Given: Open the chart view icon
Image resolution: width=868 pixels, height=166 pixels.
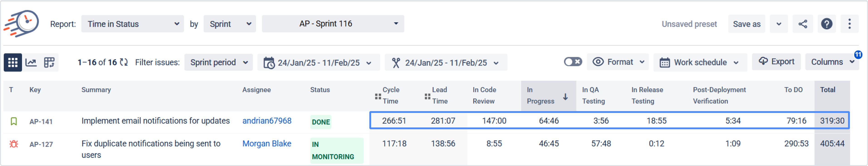Looking at the screenshot, I should click(x=31, y=62).
